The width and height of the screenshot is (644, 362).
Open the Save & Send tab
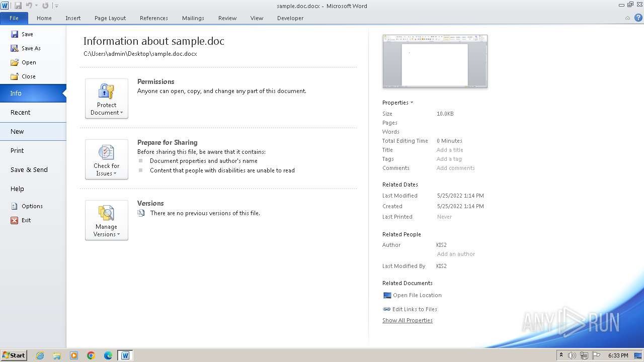pyautogui.click(x=33, y=170)
